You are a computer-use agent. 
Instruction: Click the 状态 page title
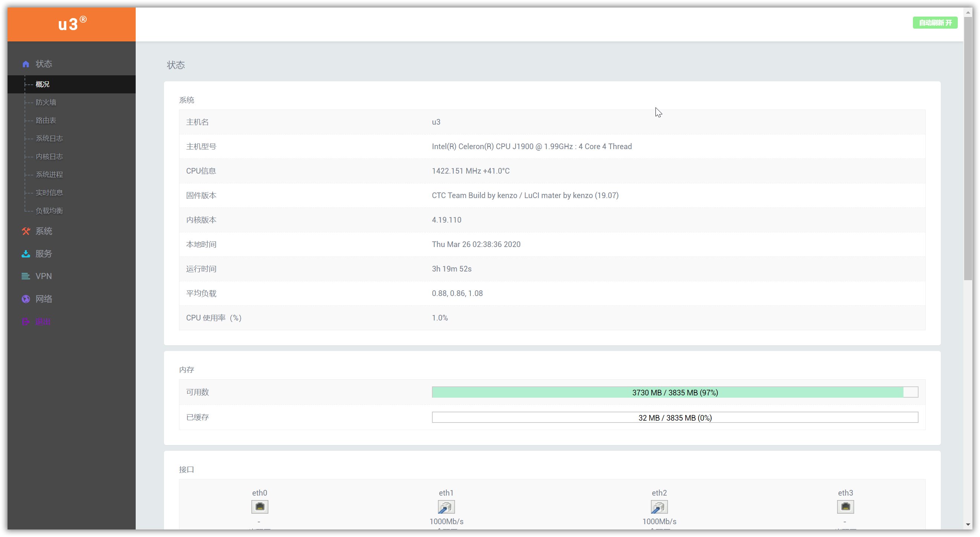[176, 65]
